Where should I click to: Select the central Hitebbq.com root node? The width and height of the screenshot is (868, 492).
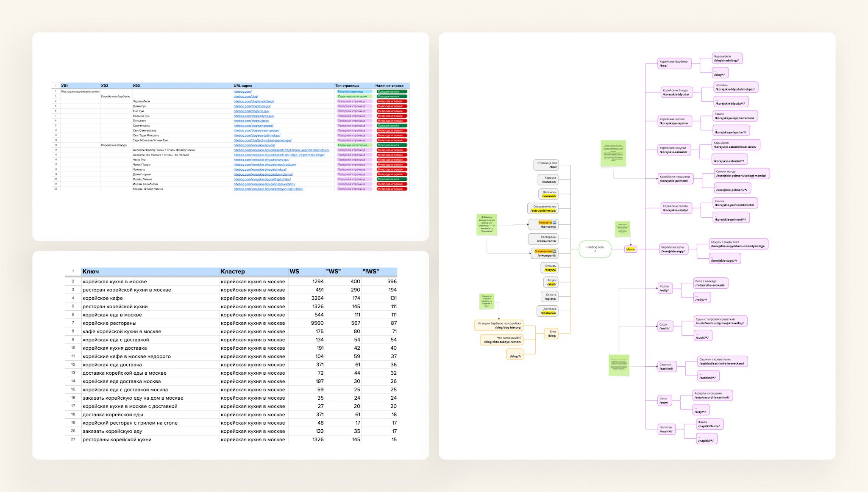point(595,249)
